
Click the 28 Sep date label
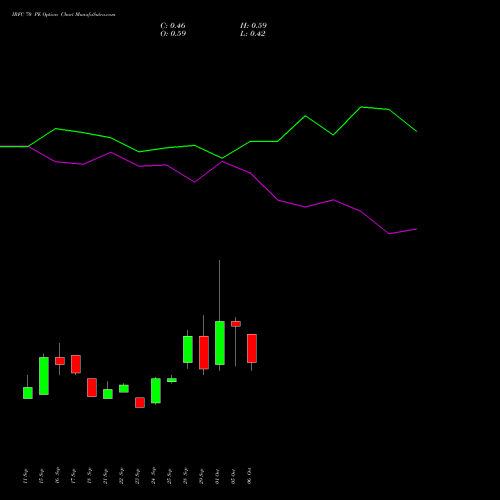(185, 476)
